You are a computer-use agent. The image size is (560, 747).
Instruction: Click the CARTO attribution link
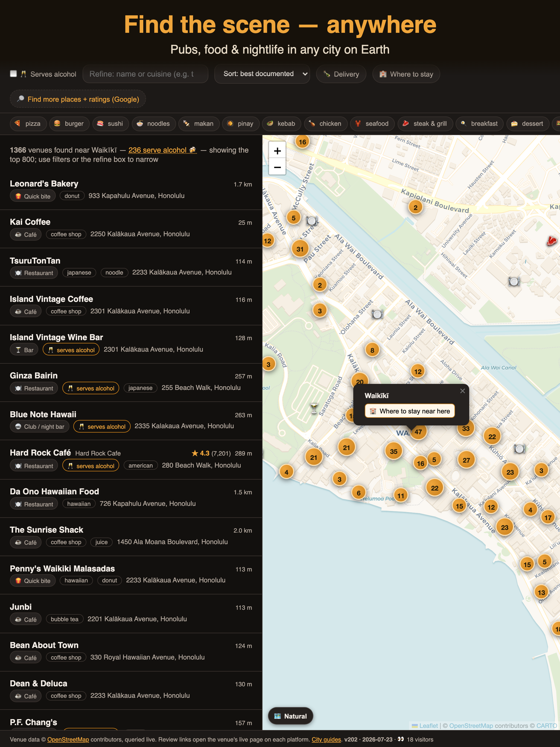click(x=547, y=725)
